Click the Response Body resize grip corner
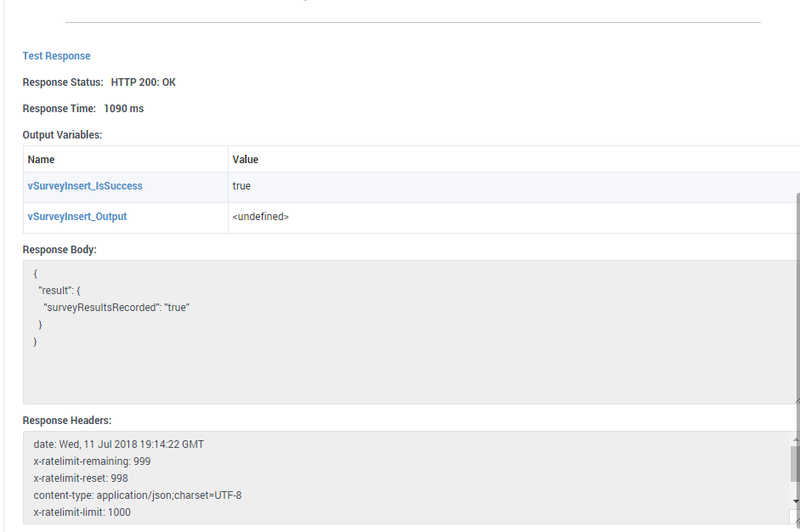This screenshot has height=532, width=800. point(797,401)
